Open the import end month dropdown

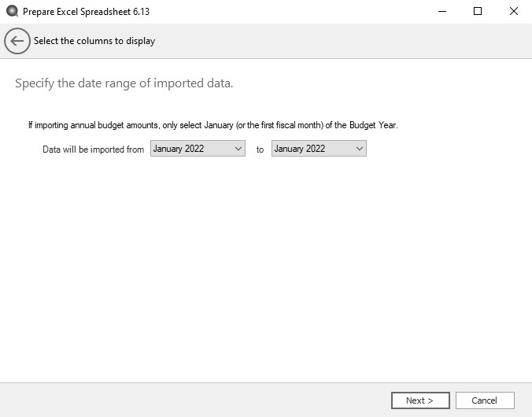point(319,149)
